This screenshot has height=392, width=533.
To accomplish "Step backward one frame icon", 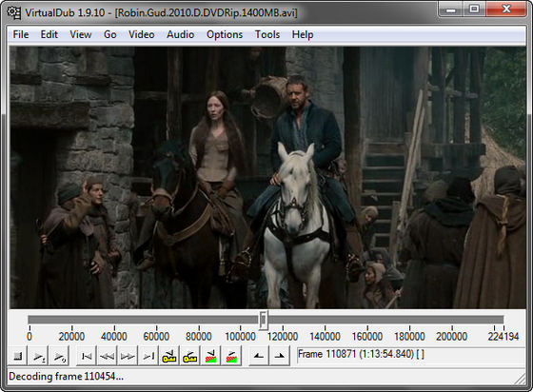I will point(108,356).
